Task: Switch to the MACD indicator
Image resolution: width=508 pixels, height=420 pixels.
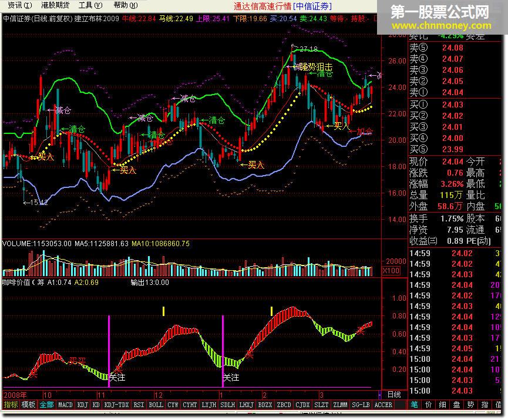Action: [65, 405]
